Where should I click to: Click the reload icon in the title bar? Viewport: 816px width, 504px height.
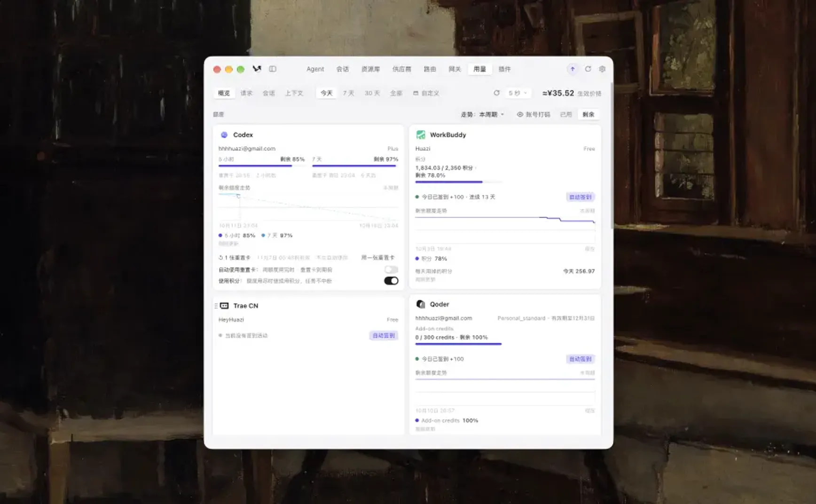[588, 69]
